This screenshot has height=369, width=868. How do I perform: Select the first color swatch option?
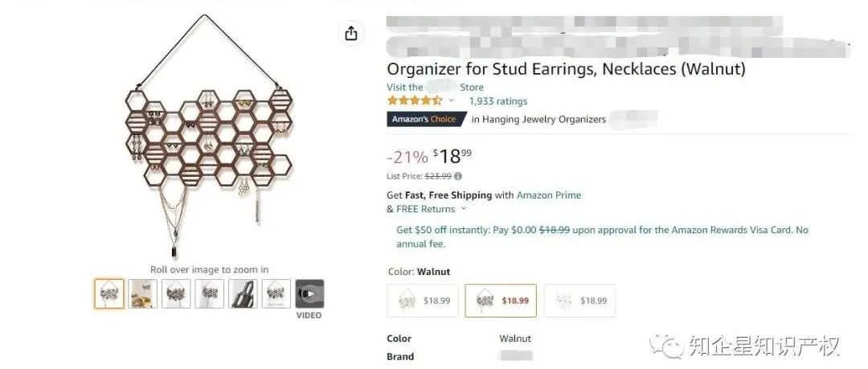click(x=423, y=301)
